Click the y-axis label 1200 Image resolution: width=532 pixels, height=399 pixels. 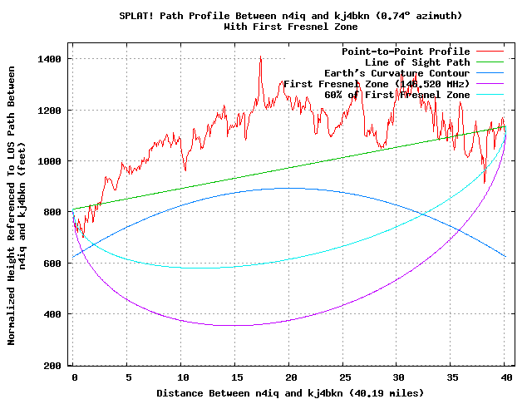pyautogui.click(x=50, y=111)
